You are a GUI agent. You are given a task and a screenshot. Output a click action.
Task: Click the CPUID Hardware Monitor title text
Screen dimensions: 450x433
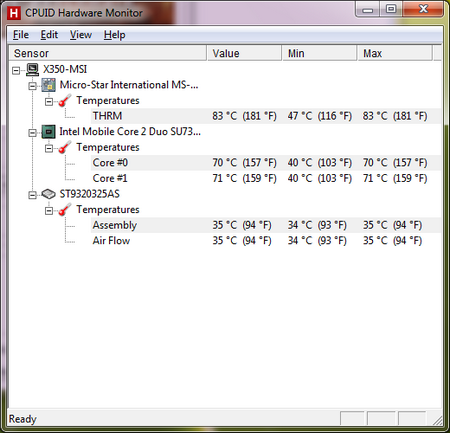[84, 13]
